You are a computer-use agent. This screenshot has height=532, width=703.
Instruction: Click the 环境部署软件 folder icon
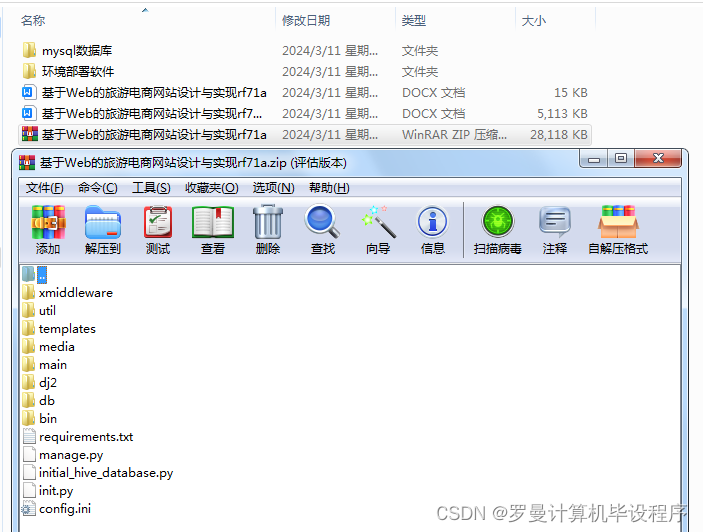point(29,71)
